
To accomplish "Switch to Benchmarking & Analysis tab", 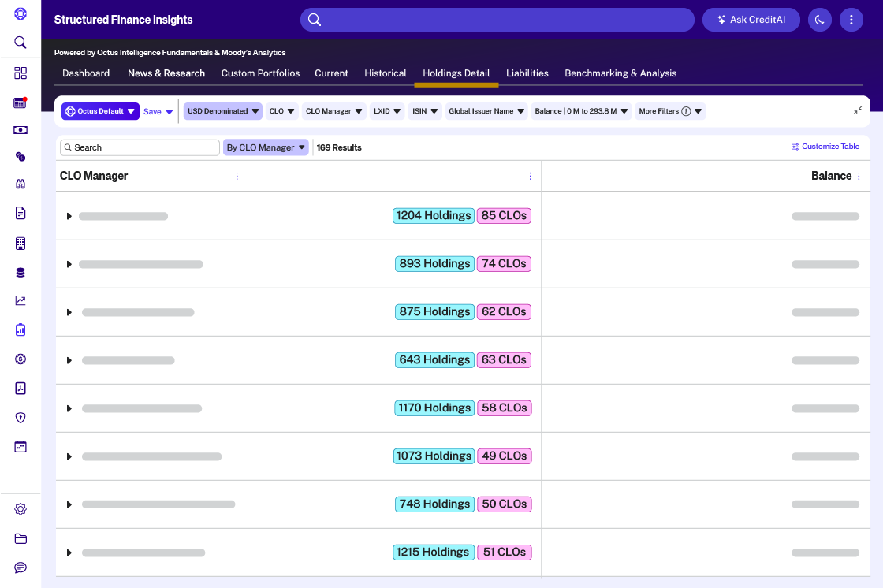I will point(620,73).
